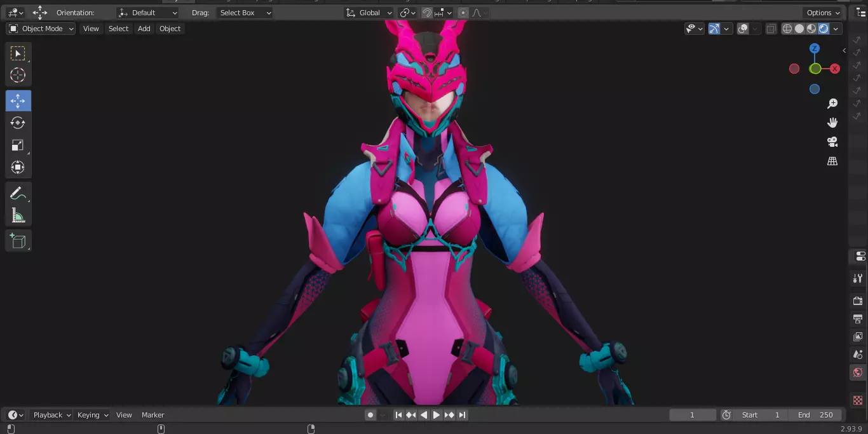Click the X axis on navigation gizmo

[835, 69]
